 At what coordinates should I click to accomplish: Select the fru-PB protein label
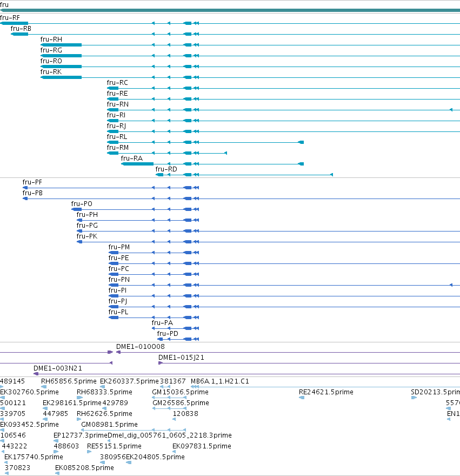click(32, 193)
